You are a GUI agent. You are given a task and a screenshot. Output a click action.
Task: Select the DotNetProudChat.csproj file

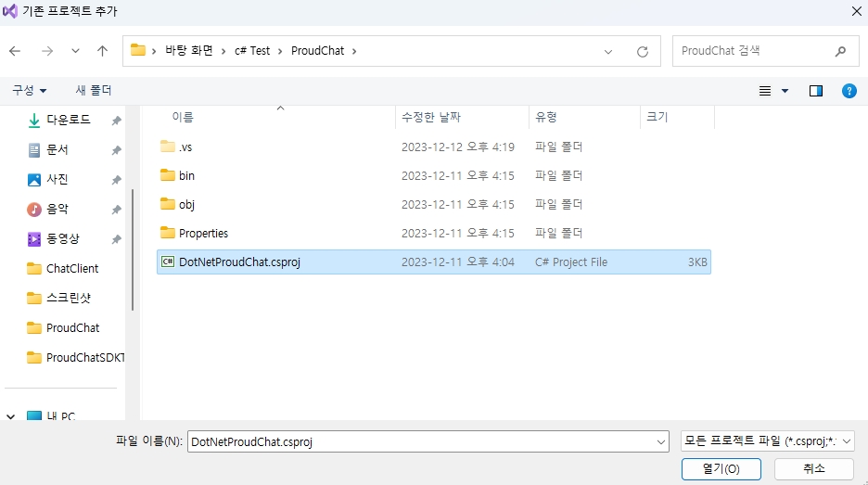(x=239, y=262)
